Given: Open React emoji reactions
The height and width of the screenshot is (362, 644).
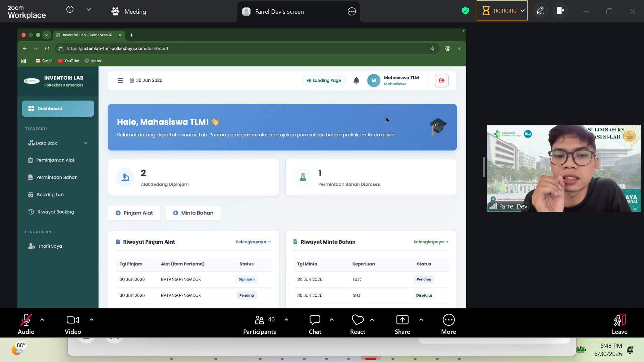Looking at the screenshot, I should (x=358, y=324).
